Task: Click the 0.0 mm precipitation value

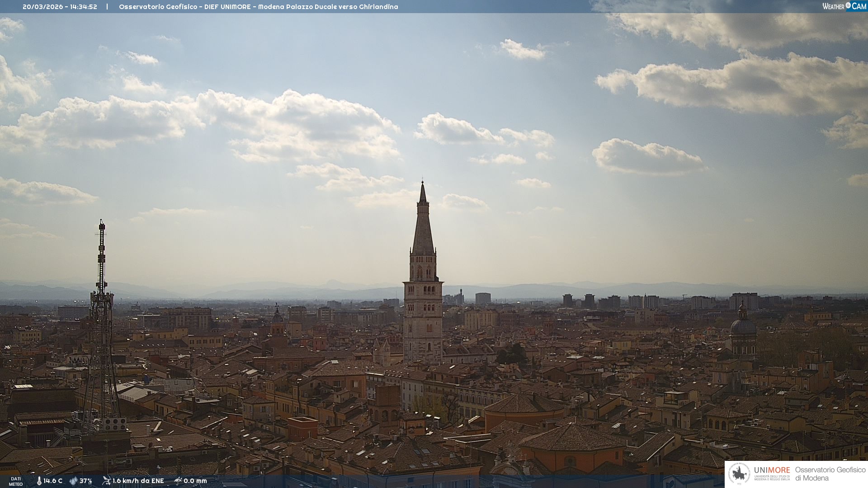Action: pyautogui.click(x=195, y=481)
